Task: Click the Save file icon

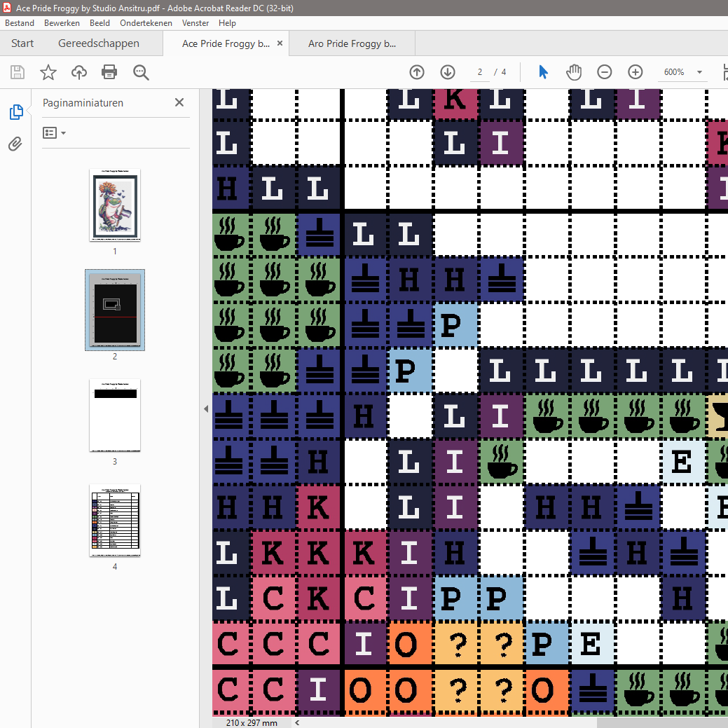Action: coord(18,72)
